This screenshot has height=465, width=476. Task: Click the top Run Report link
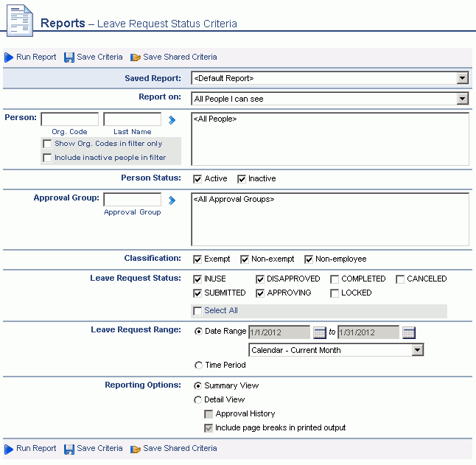(x=36, y=57)
